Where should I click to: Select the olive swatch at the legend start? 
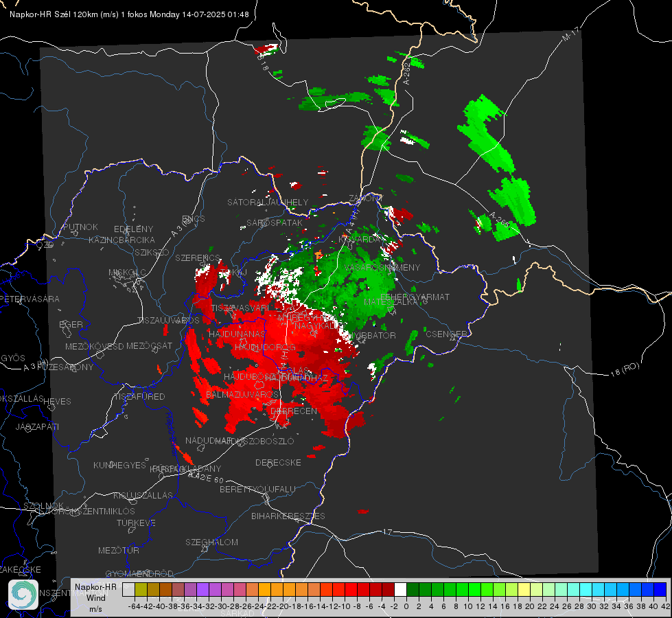141,589
